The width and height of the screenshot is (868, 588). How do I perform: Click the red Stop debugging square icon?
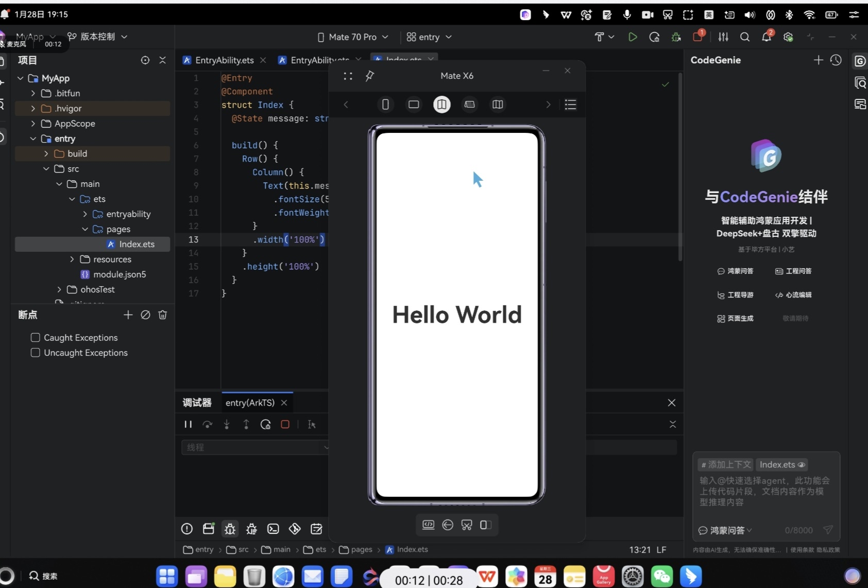(285, 424)
